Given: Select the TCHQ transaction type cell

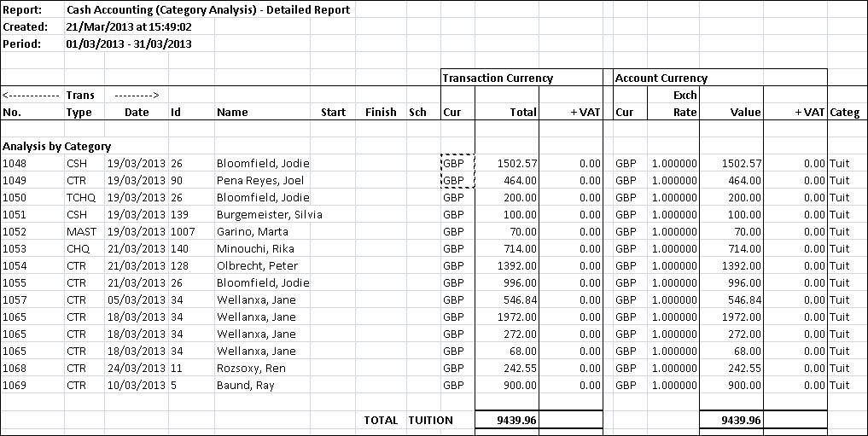Looking at the screenshot, I should (80, 197).
